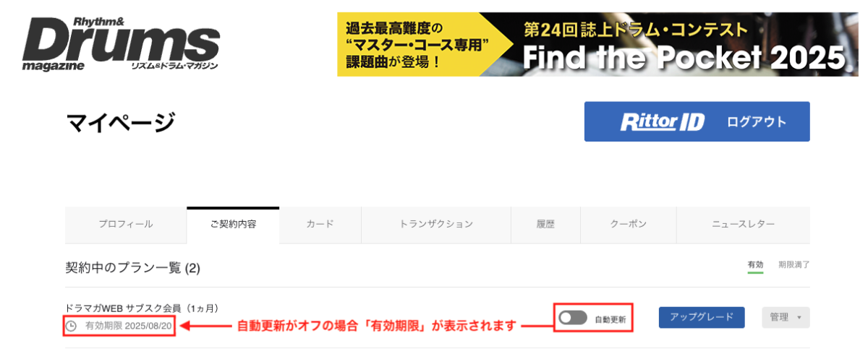This screenshot has width=868, height=359.
Task: Click the ドラマガWEB サブスク会員 plan name
Action: (142, 308)
